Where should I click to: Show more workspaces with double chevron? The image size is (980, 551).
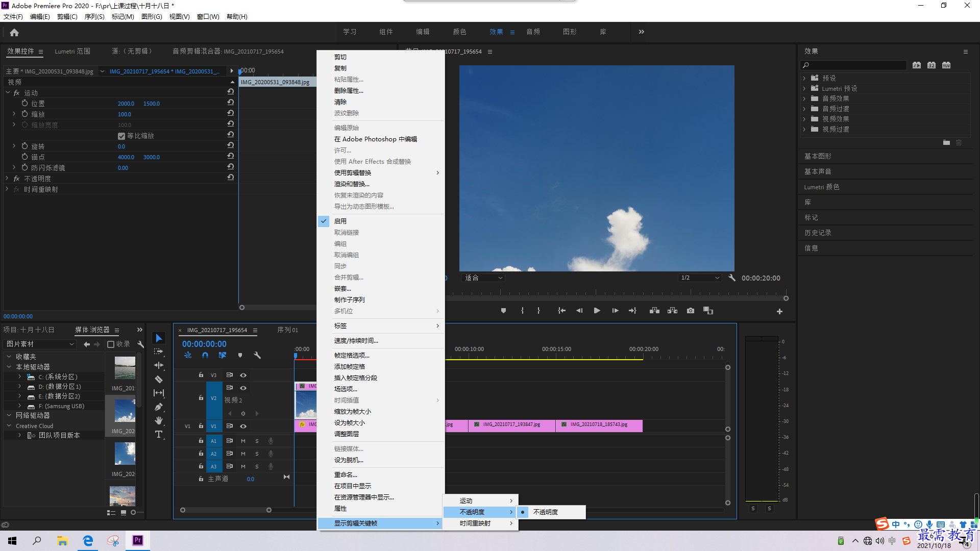click(642, 32)
